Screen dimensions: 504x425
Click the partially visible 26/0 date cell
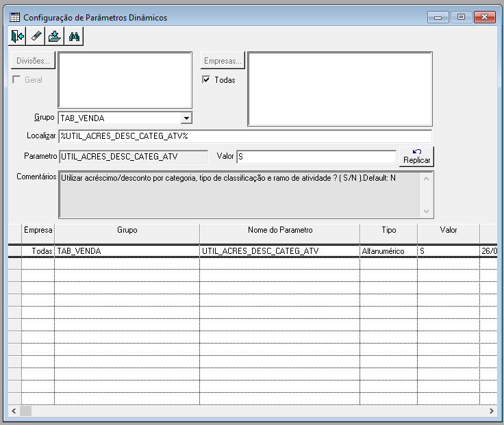(x=488, y=251)
